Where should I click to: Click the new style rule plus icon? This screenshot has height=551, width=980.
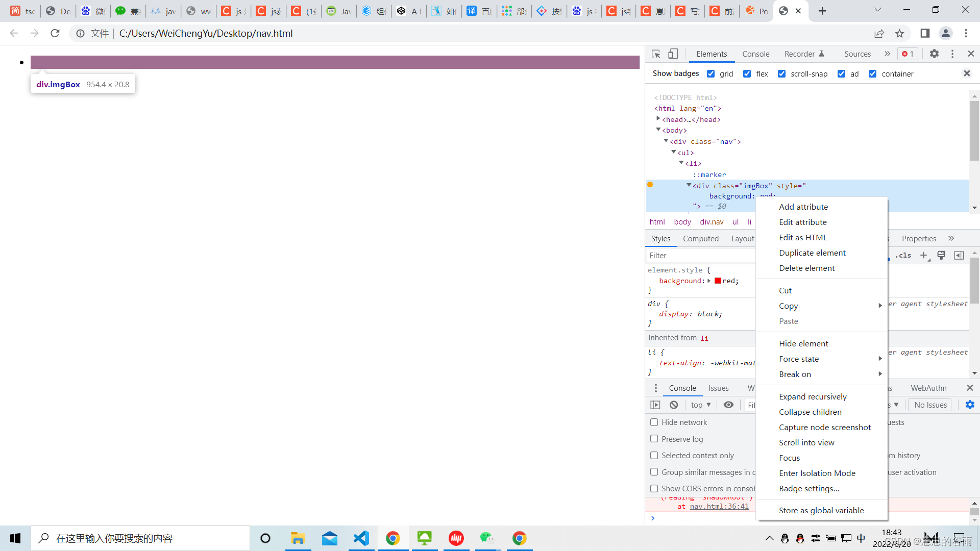coord(923,255)
